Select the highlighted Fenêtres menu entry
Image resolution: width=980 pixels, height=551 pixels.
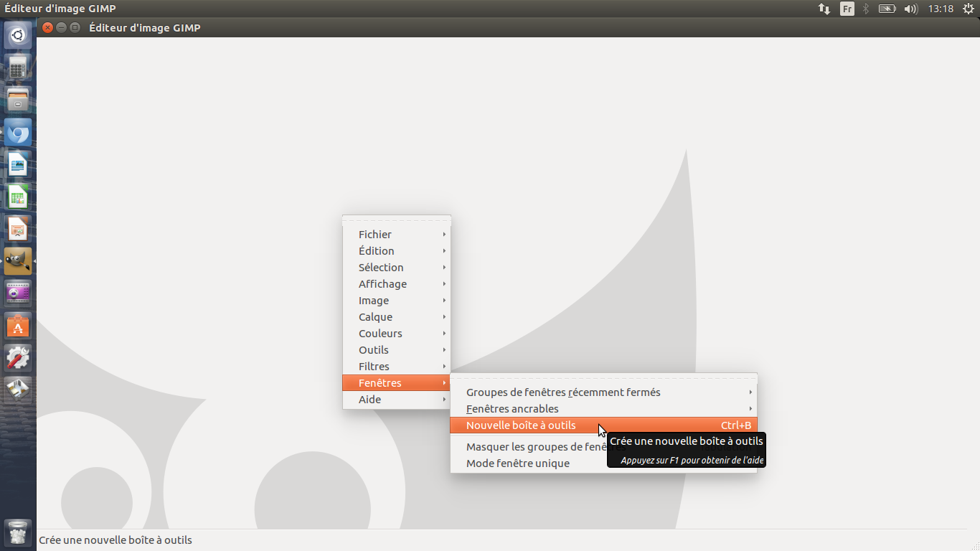397,383
